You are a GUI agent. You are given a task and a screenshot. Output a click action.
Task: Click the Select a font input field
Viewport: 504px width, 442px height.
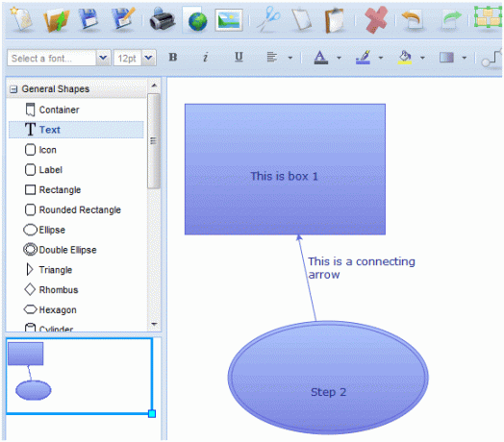pos(51,59)
